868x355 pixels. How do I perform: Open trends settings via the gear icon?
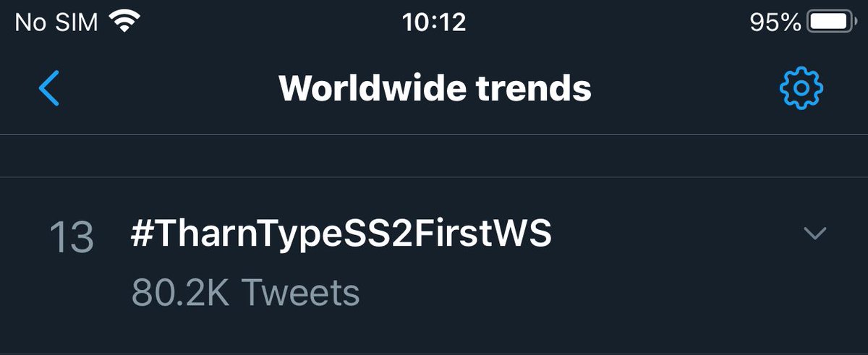point(801,88)
